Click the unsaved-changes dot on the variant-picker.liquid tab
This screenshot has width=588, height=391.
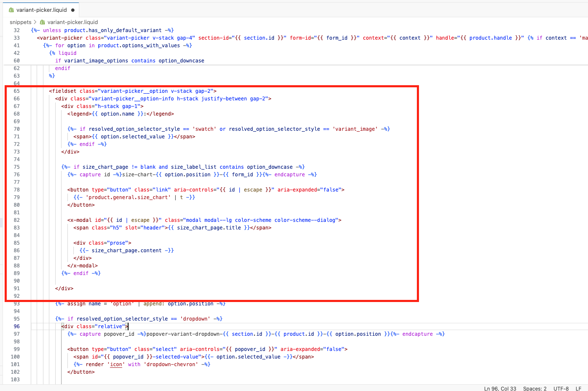73,10
